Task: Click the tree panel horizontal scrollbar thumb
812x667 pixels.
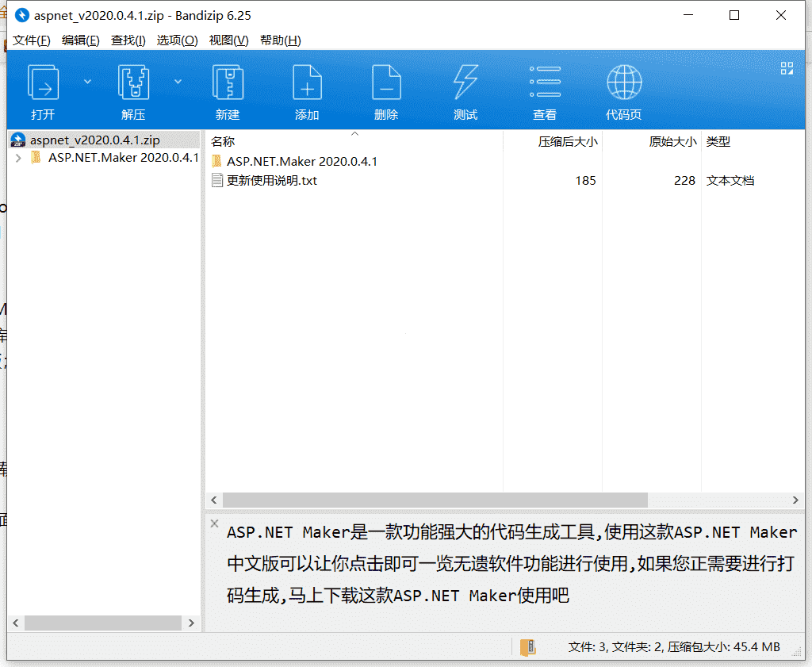Action: click(x=103, y=623)
